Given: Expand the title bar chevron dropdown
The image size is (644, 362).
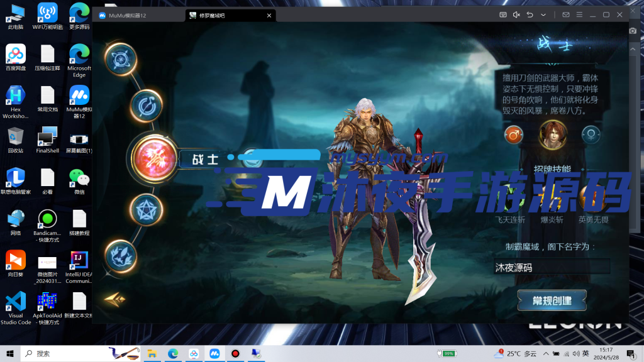Looking at the screenshot, I should point(543,14).
